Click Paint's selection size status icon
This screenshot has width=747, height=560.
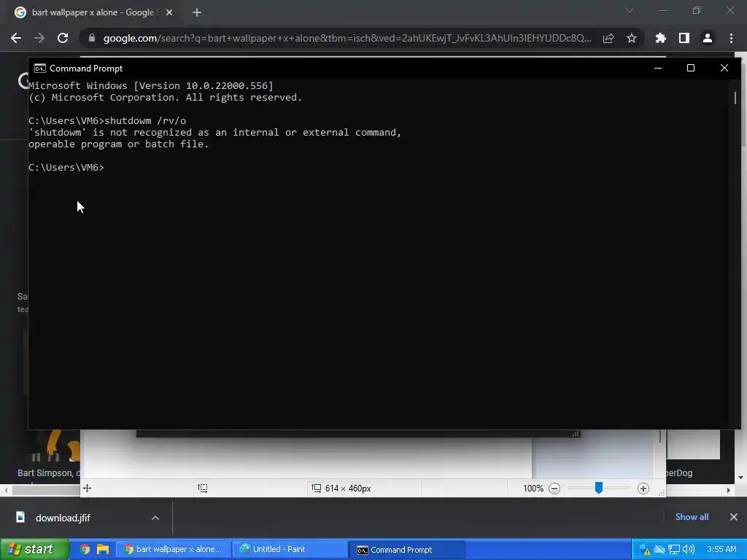click(203, 488)
